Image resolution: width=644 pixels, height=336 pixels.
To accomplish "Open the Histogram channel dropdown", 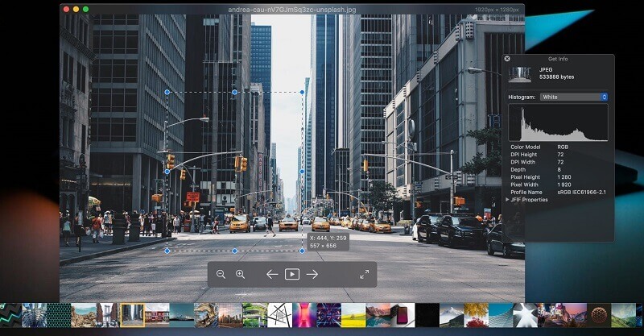I will pos(574,97).
